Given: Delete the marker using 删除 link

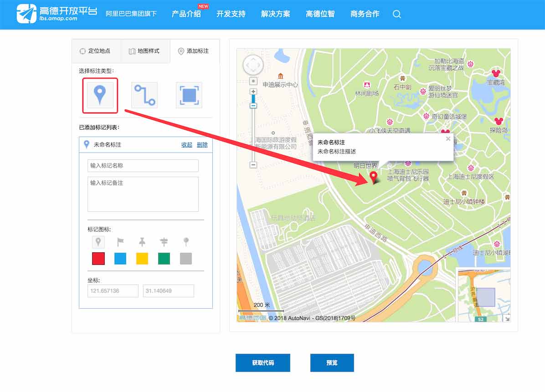Looking at the screenshot, I should [201, 144].
